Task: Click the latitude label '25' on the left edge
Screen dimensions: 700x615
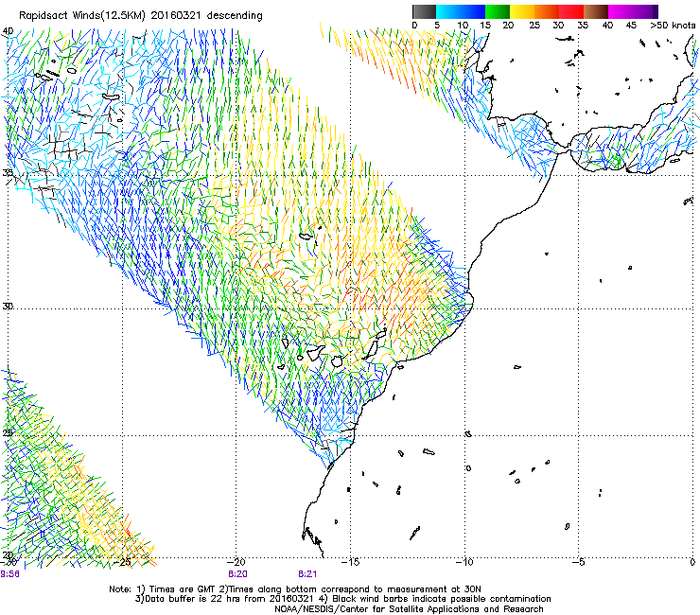Action: 8,432
